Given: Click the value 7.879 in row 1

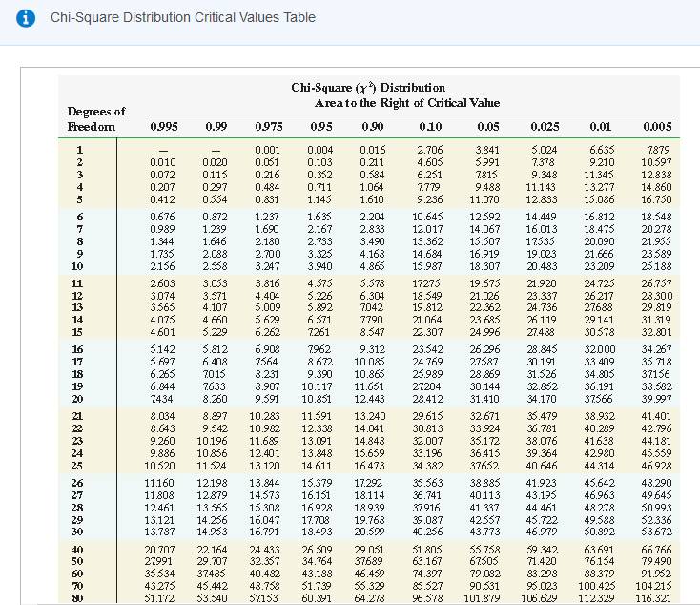Looking at the screenshot, I should [658, 150].
